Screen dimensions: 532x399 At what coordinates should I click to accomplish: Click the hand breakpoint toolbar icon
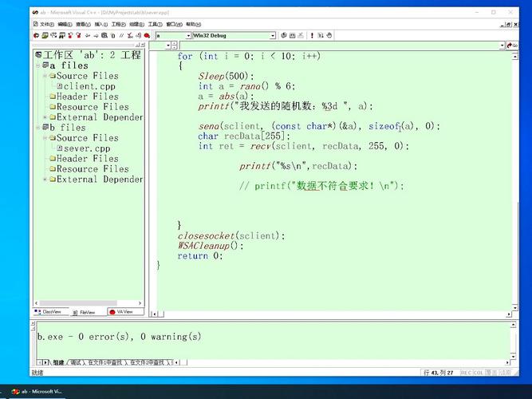click(x=331, y=36)
